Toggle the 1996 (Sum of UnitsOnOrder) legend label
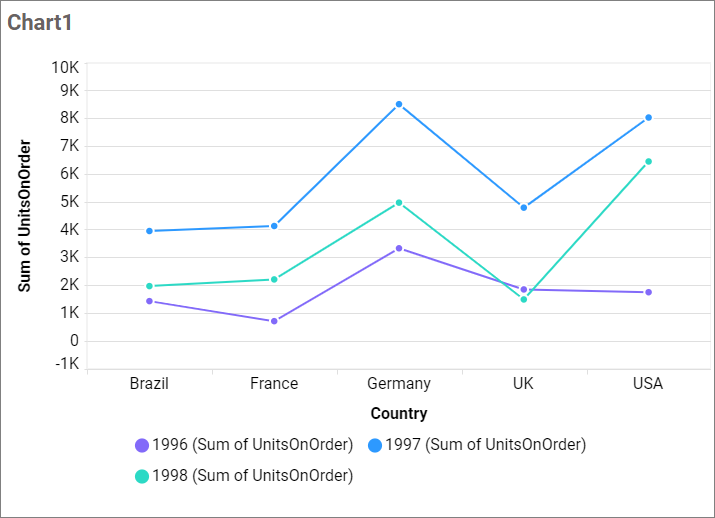Viewport: 715px width, 518px height. click(252, 445)
